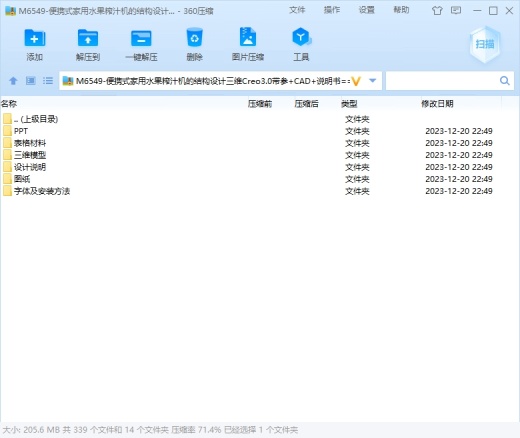Click the 表格材料 folder icon
Image resolution: width=520 pixels, height=438 pixels.
[x=7, y=143]
